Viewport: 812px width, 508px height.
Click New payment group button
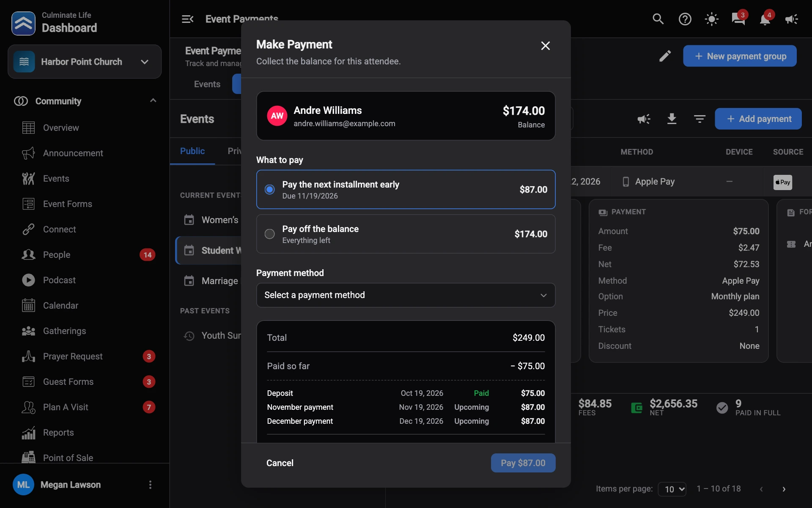pos(740,56)
